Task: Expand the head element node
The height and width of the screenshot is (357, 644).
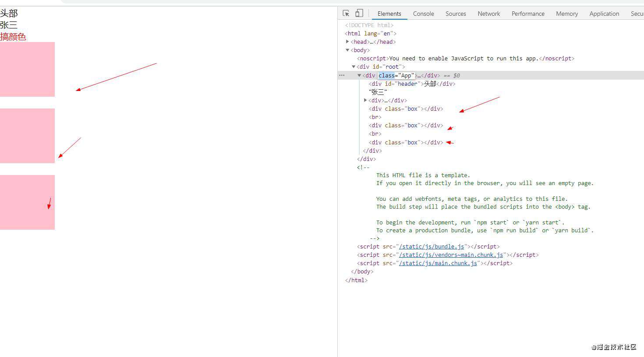Action: pos(347,42)
